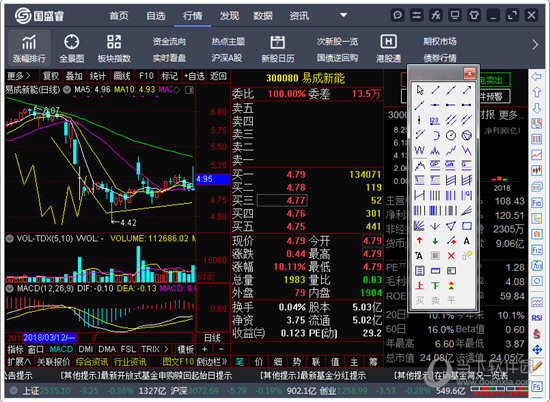The width and height of the screenshot is (550, 402).
Task: Pick the circle drawing tool
Action: (451, 135)
